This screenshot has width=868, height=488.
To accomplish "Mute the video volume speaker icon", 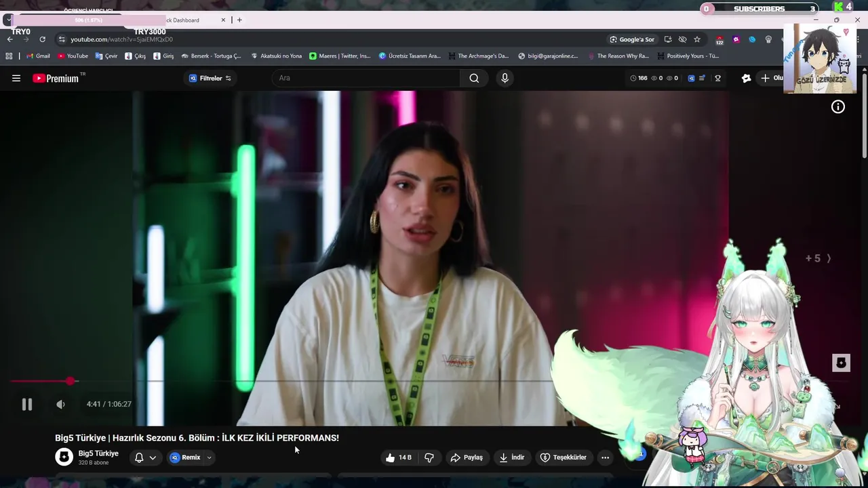I will (x=61, y=405).
